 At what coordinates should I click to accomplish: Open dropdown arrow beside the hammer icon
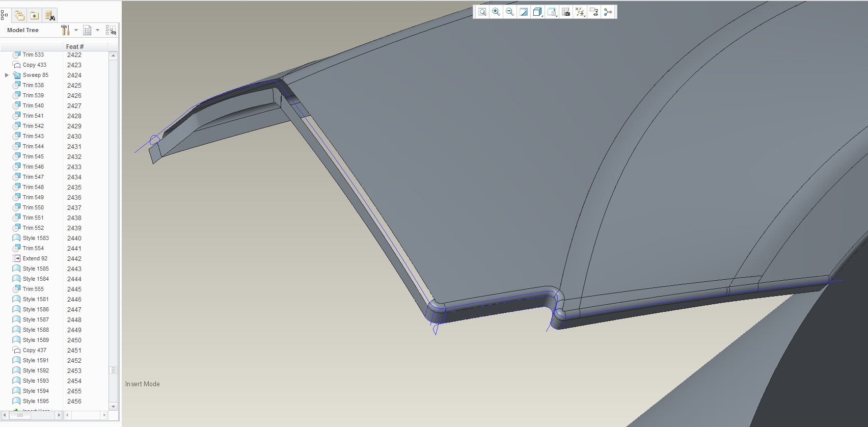[x=76, y=31]
